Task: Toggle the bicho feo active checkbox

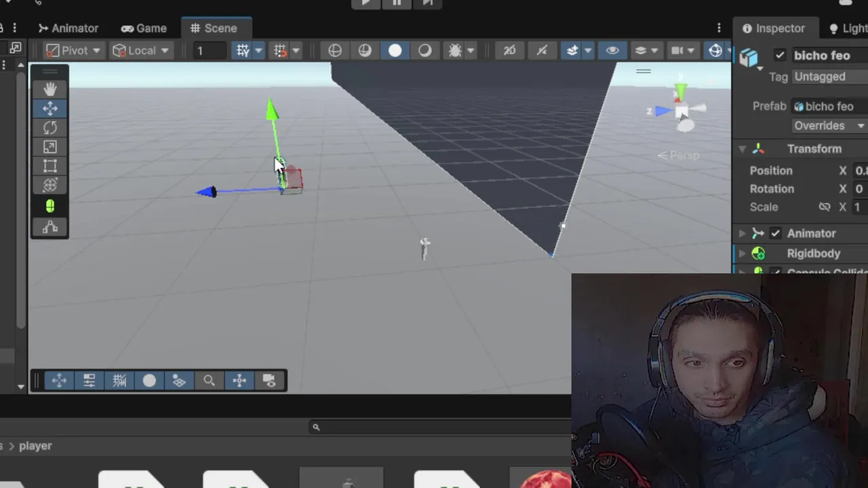Action: click(780, 56)
